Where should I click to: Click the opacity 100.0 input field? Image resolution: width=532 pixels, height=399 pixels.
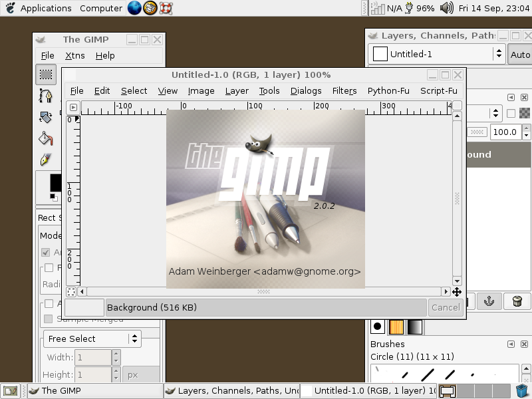click(x=505, y=132)
